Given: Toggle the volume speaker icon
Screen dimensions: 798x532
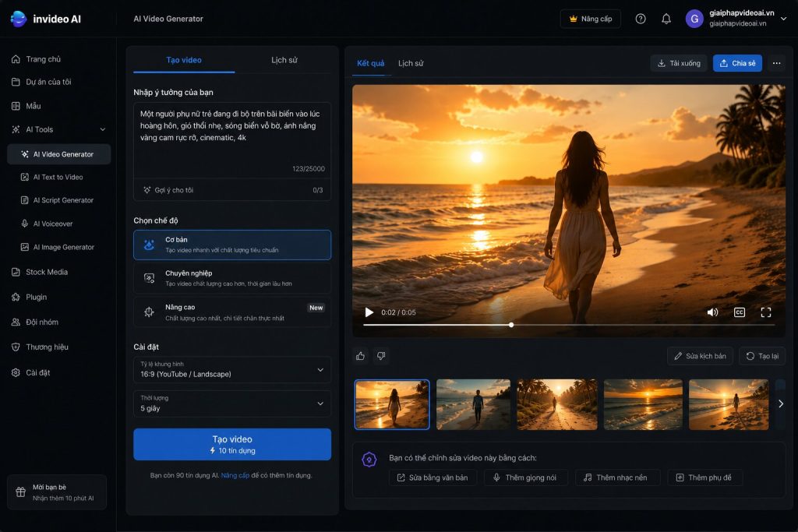Looking at the screenshot, I should [x=712, y=312].
